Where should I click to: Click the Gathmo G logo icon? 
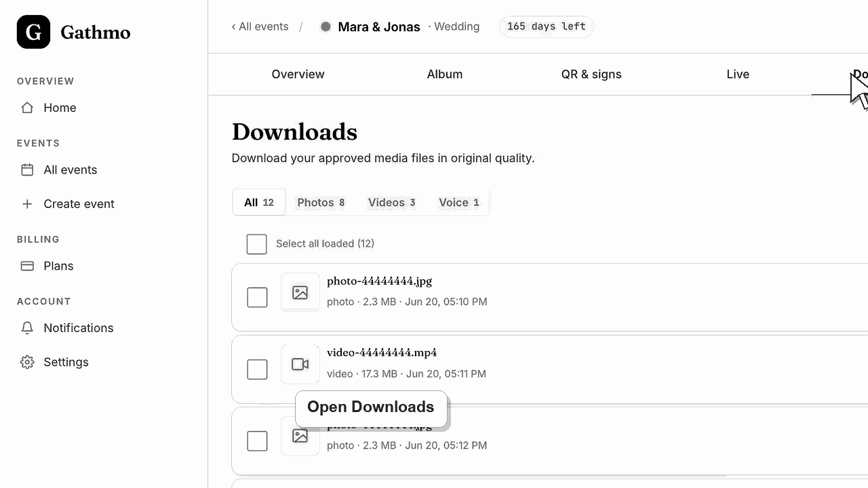[x=33, y=32]
